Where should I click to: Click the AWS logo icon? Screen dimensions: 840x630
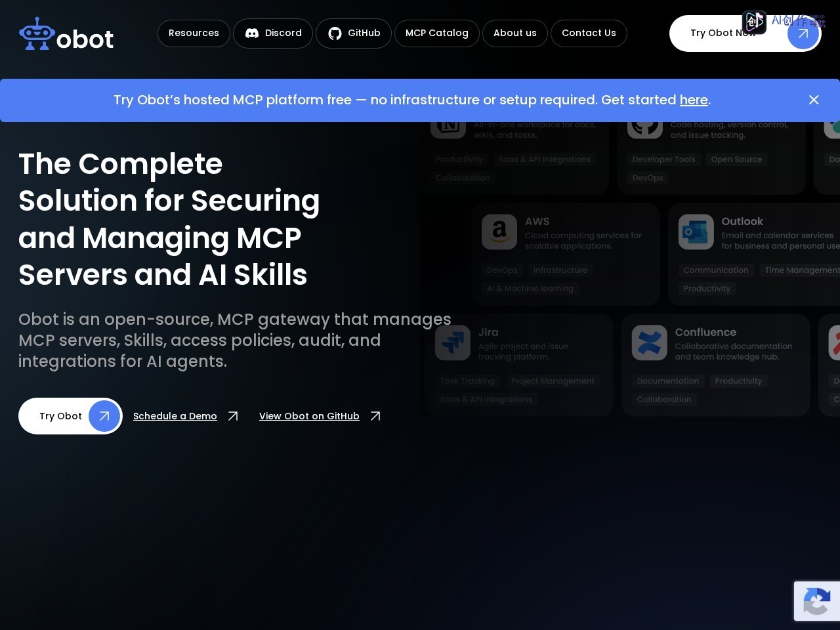[499, 232]
